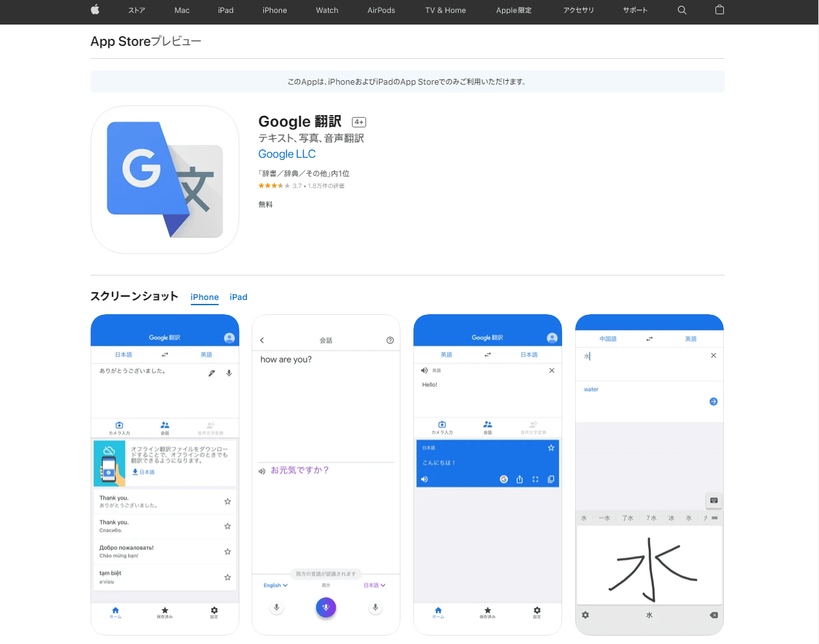Click the App Store プレビュー heading link
819x644 pixels.
(146, 41)
